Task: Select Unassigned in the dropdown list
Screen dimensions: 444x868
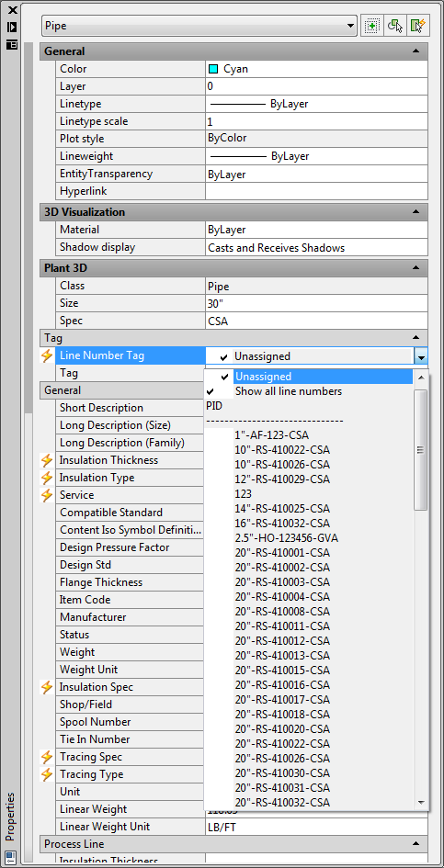Action: point(324,377)
